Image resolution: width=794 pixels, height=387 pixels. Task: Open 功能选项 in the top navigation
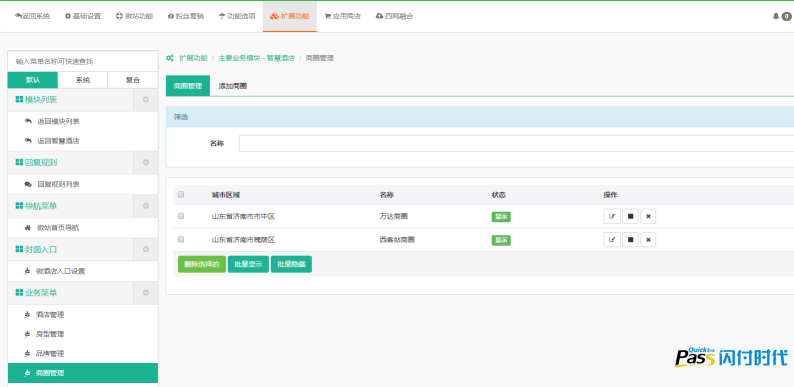tap(237, 16)
